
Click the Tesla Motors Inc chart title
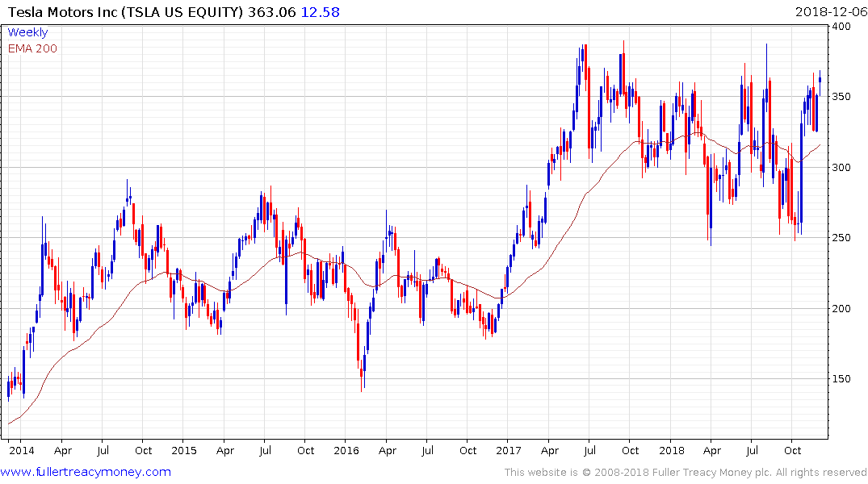click(125, 12)
